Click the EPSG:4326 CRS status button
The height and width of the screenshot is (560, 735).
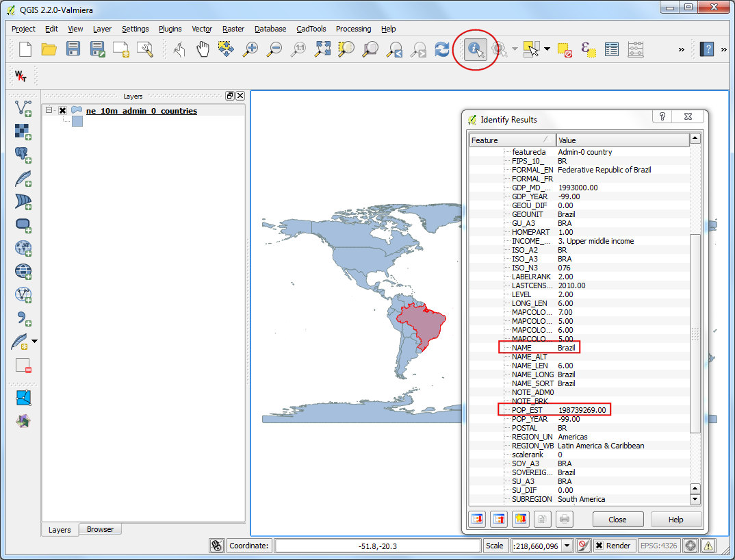[x=658, y=546]
